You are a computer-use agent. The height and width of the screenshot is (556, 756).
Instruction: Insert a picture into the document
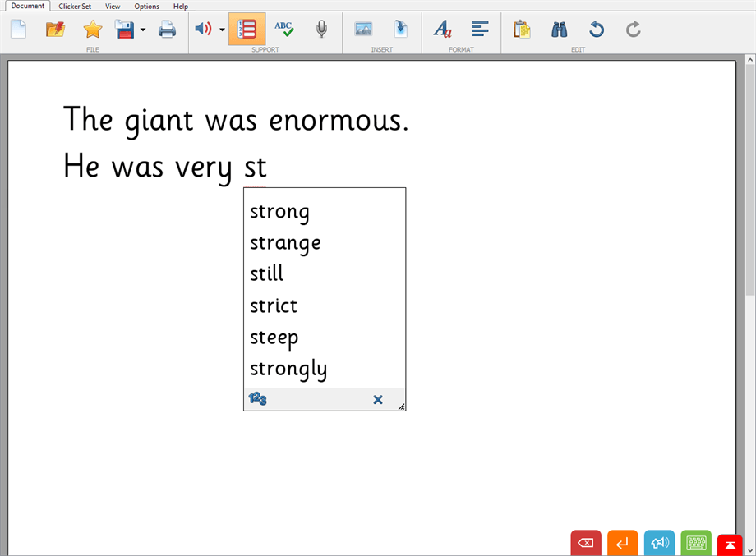click(362, 29)
